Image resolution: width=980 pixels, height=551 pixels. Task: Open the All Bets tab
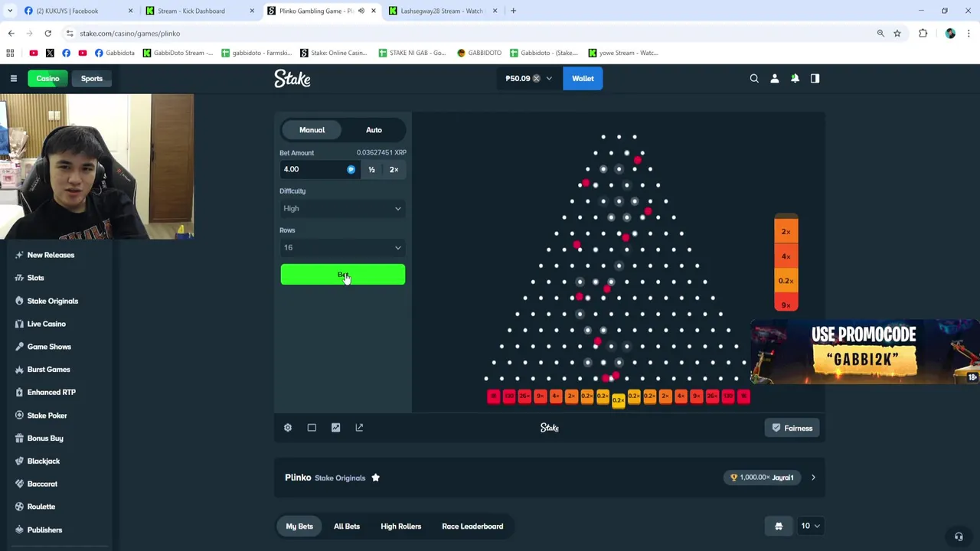pyautogui.click(x=347, y=527)
